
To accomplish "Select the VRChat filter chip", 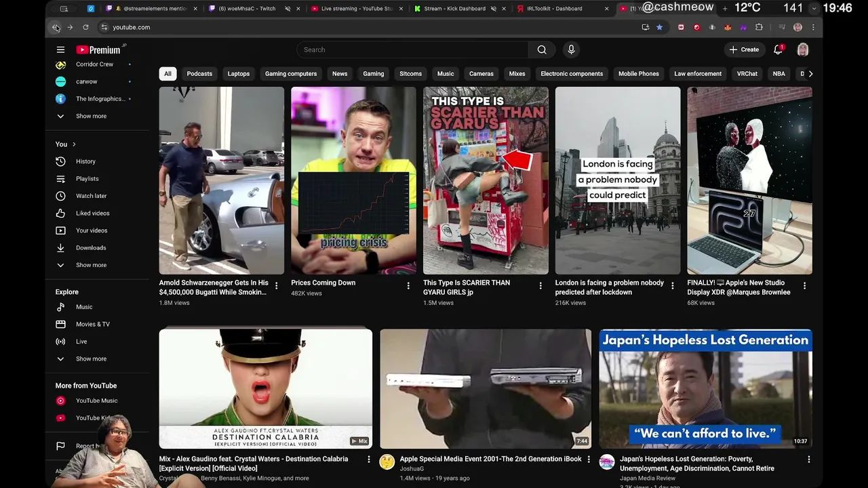I will (x=747, y=74).
